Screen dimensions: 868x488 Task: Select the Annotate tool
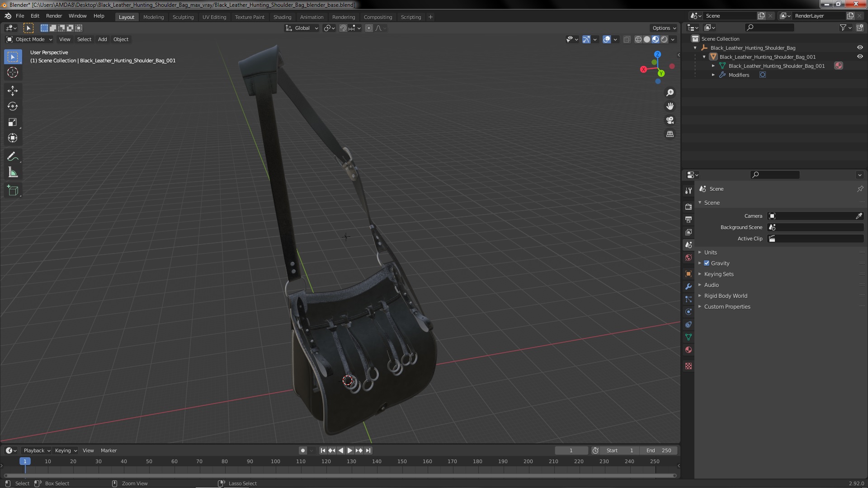13,157
